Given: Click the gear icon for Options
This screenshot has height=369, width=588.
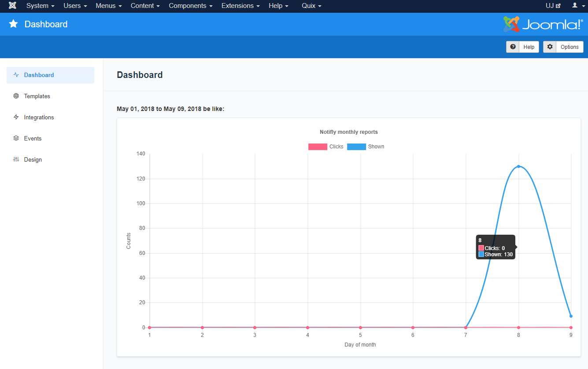Looking at the screenshot, I should (550, 47).
